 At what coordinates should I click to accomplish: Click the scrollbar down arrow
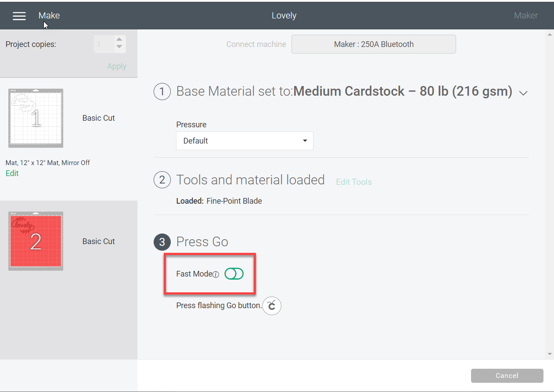point(550,354)
